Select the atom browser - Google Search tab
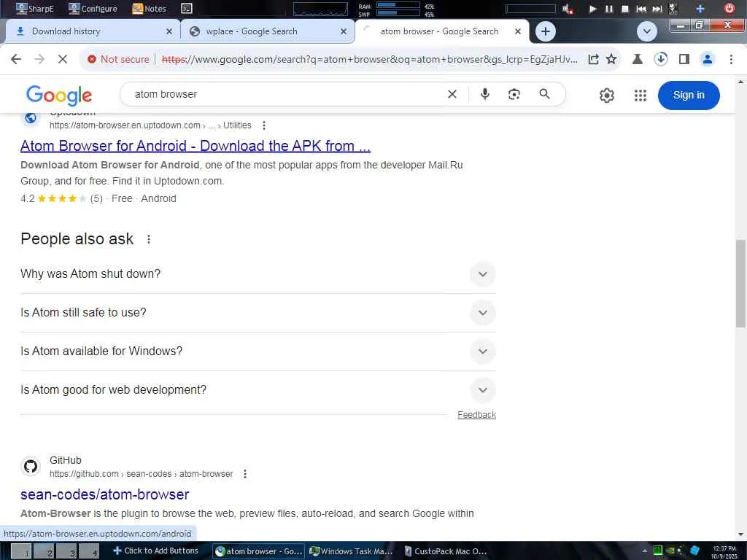747x560 pixels. click(x=441, y=31)
